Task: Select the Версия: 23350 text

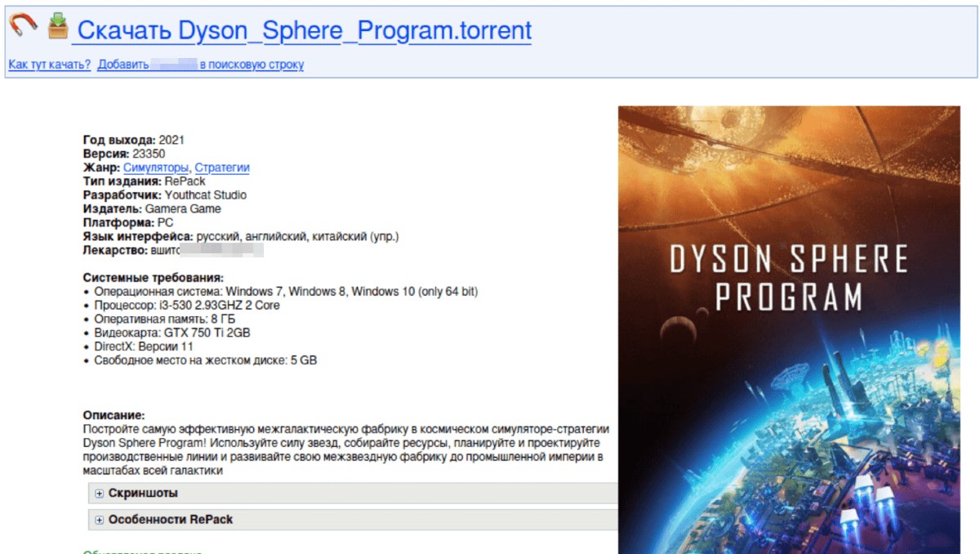Action: [124, 154]
